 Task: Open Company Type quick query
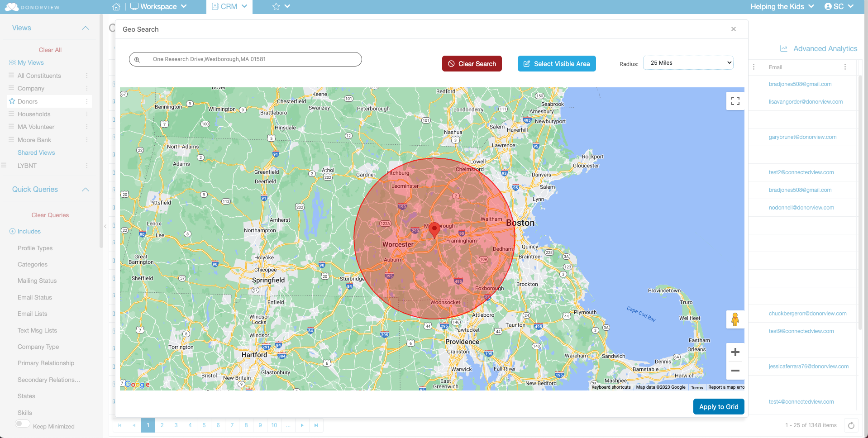[x=38, y=347]
